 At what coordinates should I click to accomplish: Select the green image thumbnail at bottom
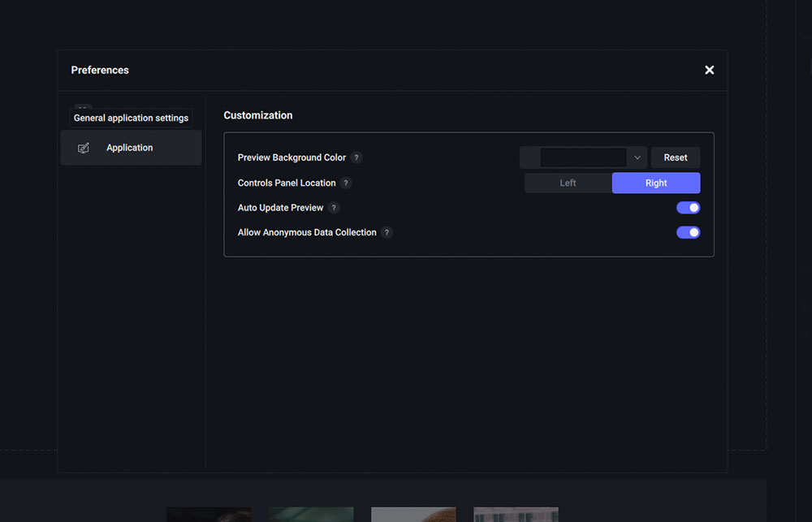pyautogui.click(x=311, y=514)
